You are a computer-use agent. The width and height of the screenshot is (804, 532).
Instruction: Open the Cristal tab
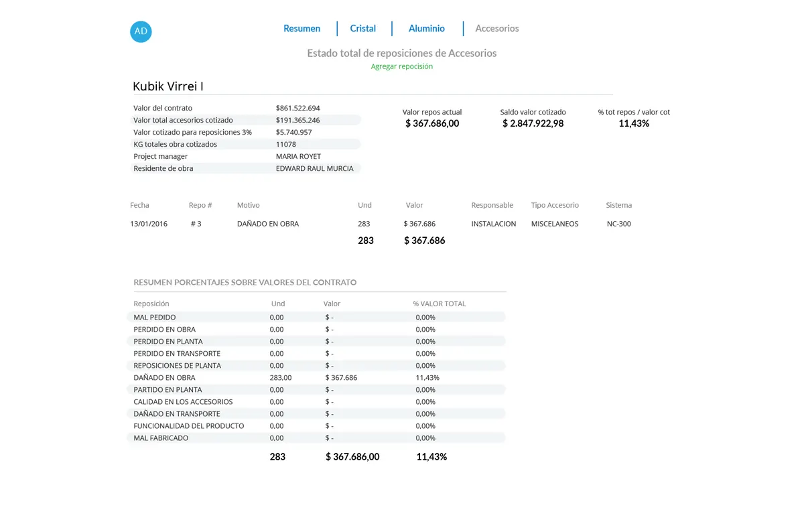tap(363, 29)
